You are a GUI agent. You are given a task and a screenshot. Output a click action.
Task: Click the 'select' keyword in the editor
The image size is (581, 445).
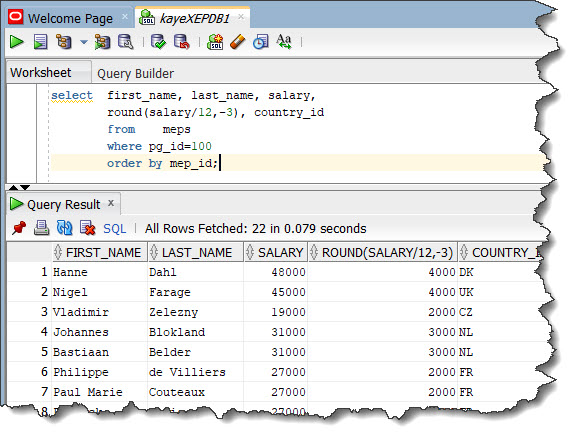pos(72,95)
